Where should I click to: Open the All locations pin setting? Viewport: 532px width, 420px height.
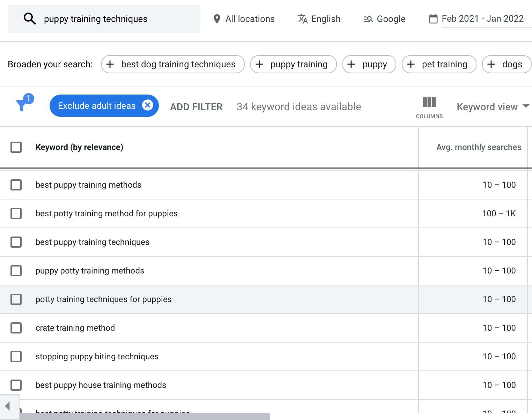(217, 19)
